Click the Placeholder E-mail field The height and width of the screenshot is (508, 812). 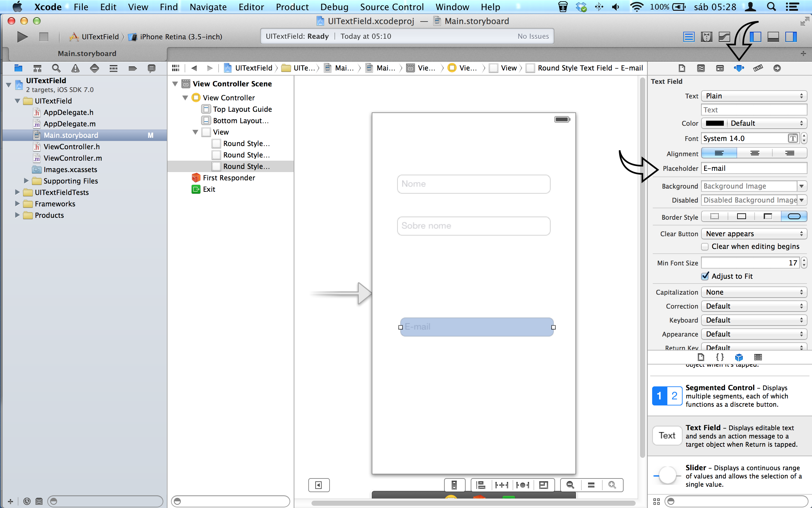tap(754, 168)
